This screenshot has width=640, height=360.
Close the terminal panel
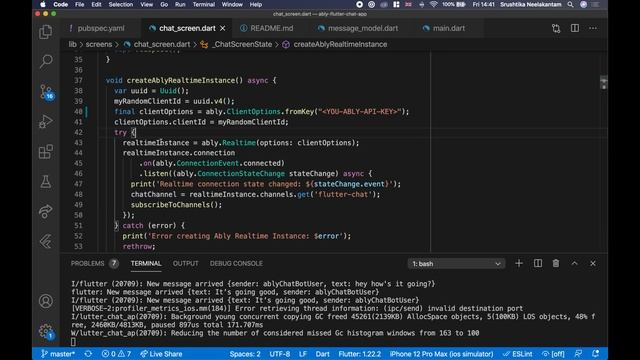(593, 264)
